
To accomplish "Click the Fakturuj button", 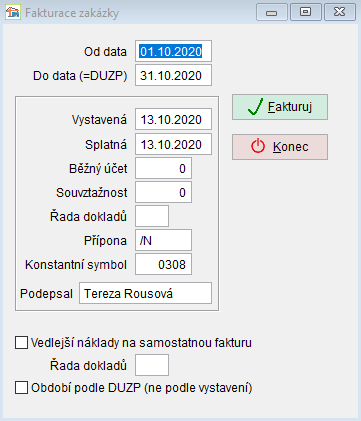I will pyautogui.click(x=280, y=107).
